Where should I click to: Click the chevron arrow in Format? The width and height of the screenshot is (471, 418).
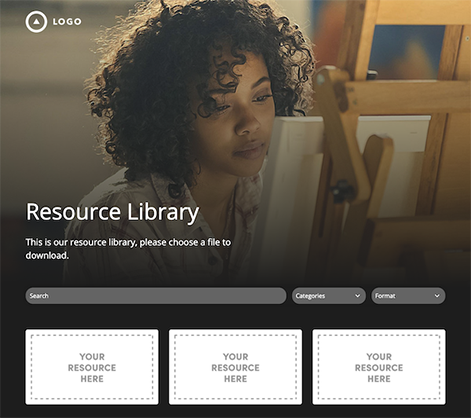(x=437, y=296)
